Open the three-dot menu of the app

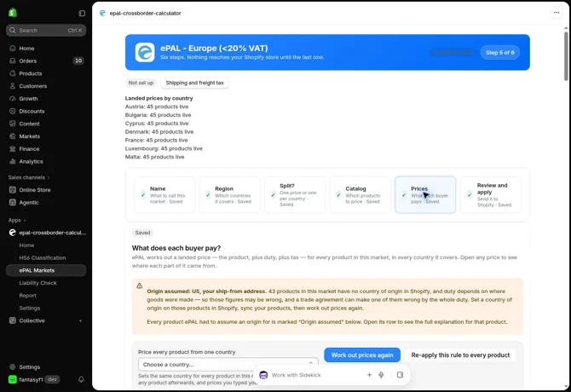click(x=557, y=13)
